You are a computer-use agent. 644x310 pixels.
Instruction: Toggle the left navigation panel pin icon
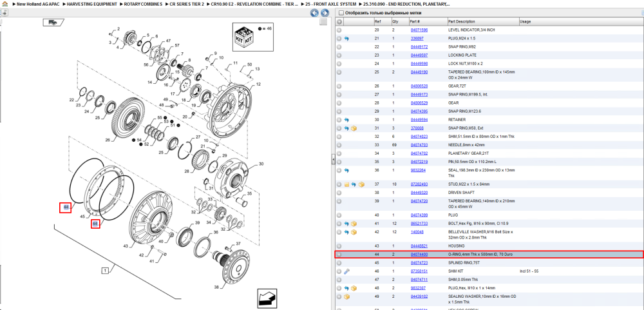pos(4,13)
